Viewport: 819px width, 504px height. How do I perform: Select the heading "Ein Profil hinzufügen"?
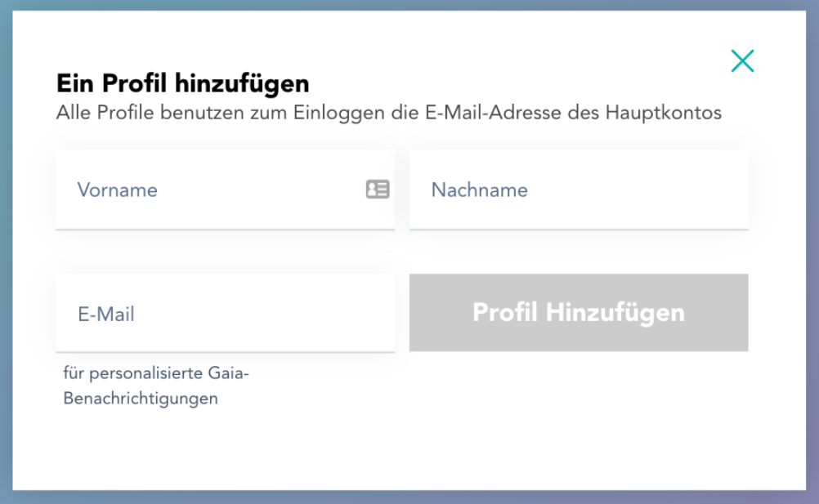pos(183,83)
